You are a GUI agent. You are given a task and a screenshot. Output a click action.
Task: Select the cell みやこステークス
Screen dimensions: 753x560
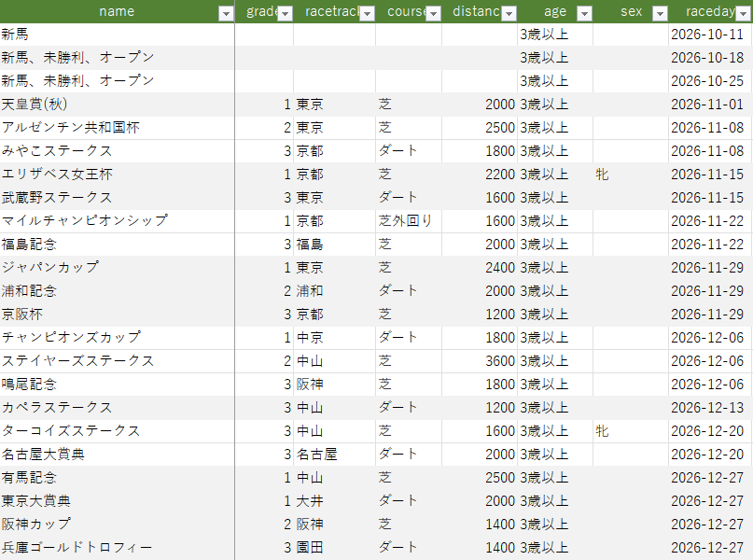pos(118,151)
